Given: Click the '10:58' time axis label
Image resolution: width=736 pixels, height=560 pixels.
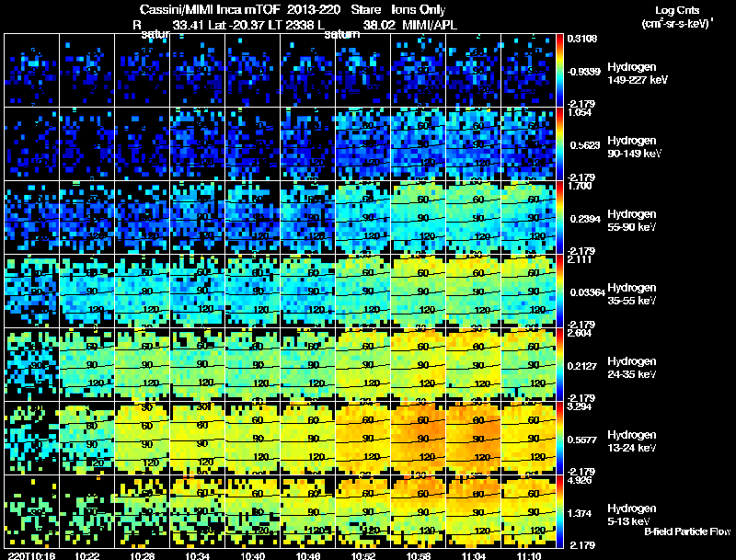Looking at the screenshot, I should (x=419, y=555).
